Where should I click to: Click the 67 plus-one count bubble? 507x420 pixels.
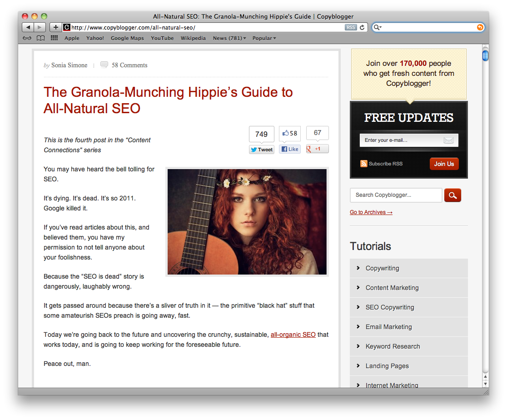coord(318,133)
